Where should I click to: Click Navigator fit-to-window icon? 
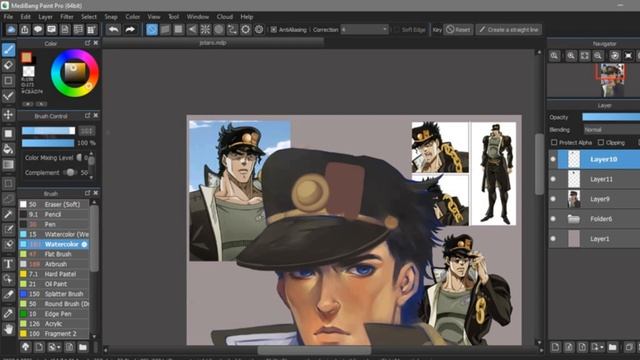click(584, 56)
